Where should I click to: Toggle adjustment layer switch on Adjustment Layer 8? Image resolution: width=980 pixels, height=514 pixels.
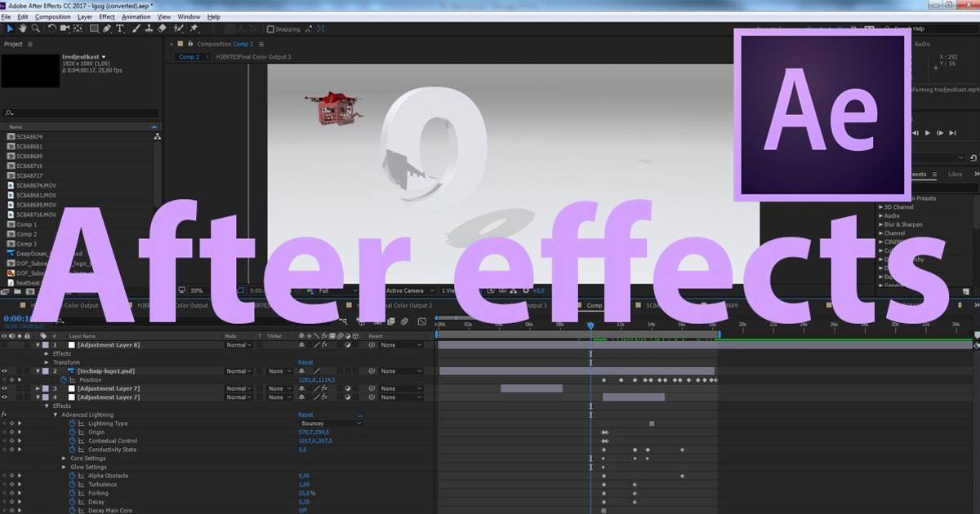click(348, 345)
